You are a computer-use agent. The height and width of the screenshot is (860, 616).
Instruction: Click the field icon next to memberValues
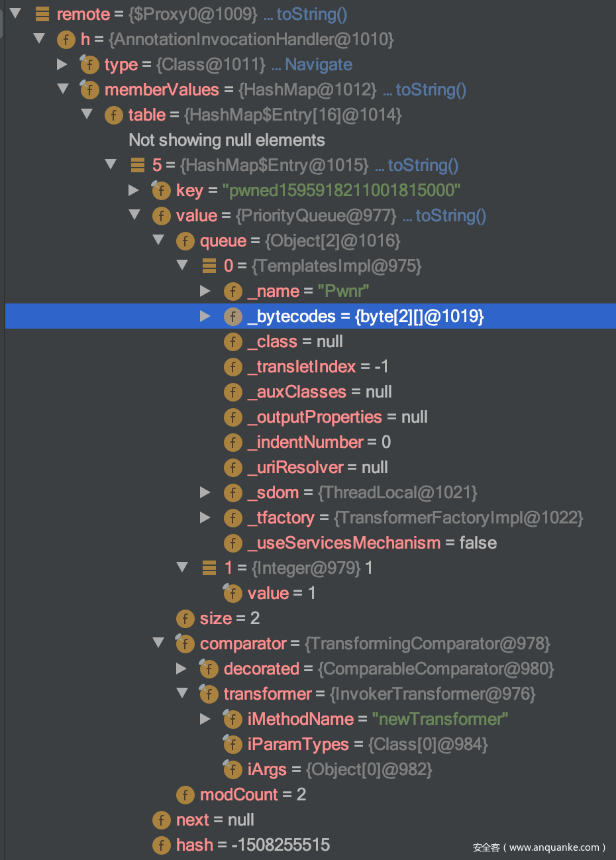(x=89, y=89)
